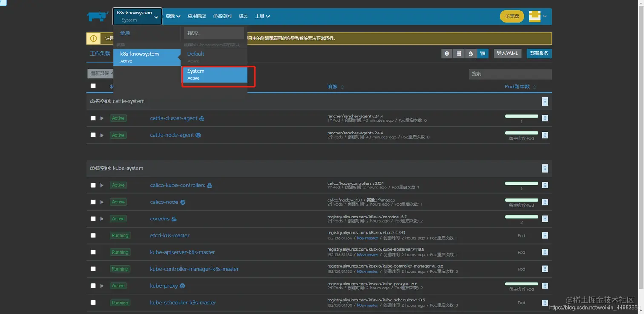Click deployment icon beside coredns
The width and height of the screenshot is (644, 314).
[174, 219]
